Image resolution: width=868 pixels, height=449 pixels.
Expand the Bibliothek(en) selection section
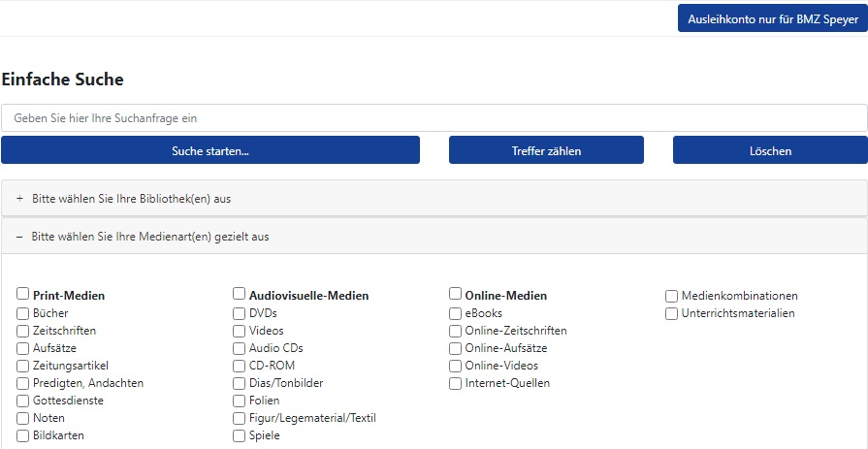pyautogui.click(x=434, y=198)
